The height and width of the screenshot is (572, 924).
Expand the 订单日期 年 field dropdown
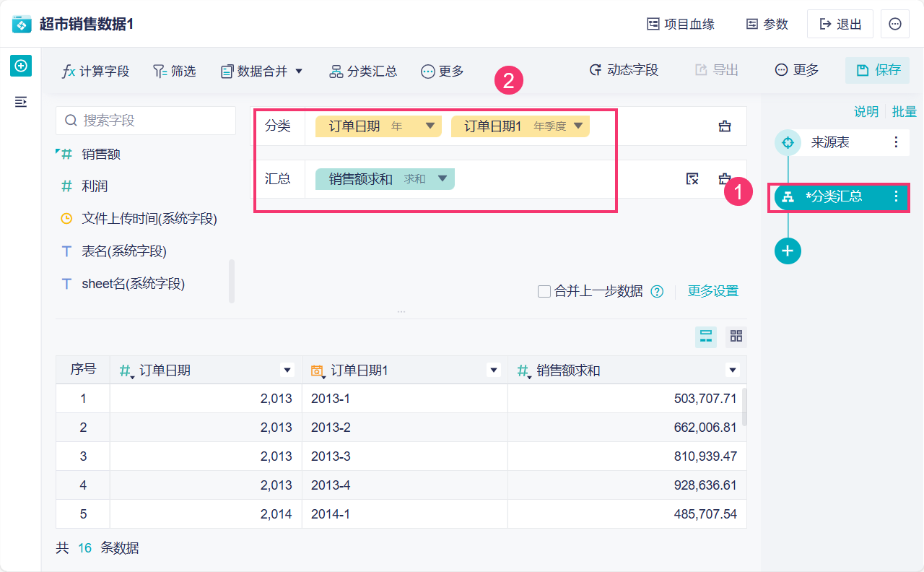tap(430, 126)
